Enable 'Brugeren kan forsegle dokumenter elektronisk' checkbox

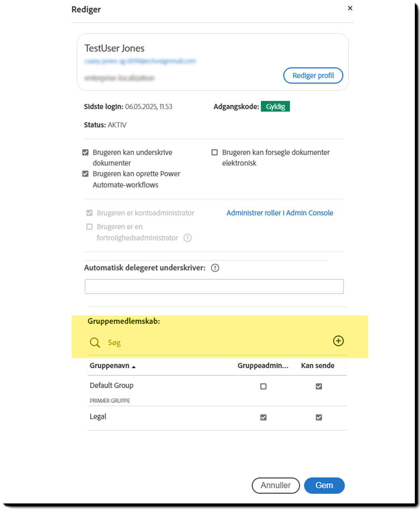(215, 152)
